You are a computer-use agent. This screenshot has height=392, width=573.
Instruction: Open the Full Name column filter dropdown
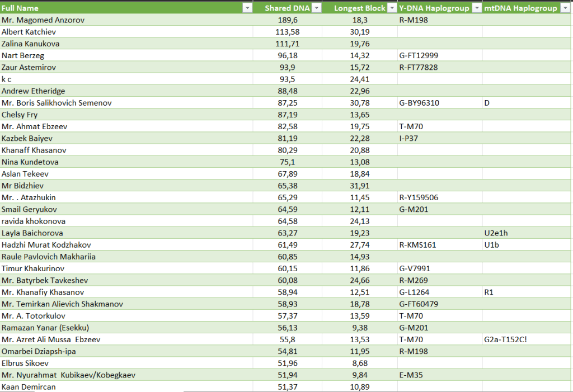[246, 8]
